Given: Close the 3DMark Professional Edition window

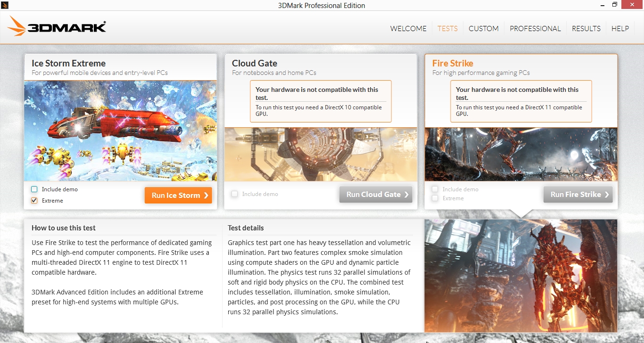Looking at the screenshot, I should (x=632, y=5).
